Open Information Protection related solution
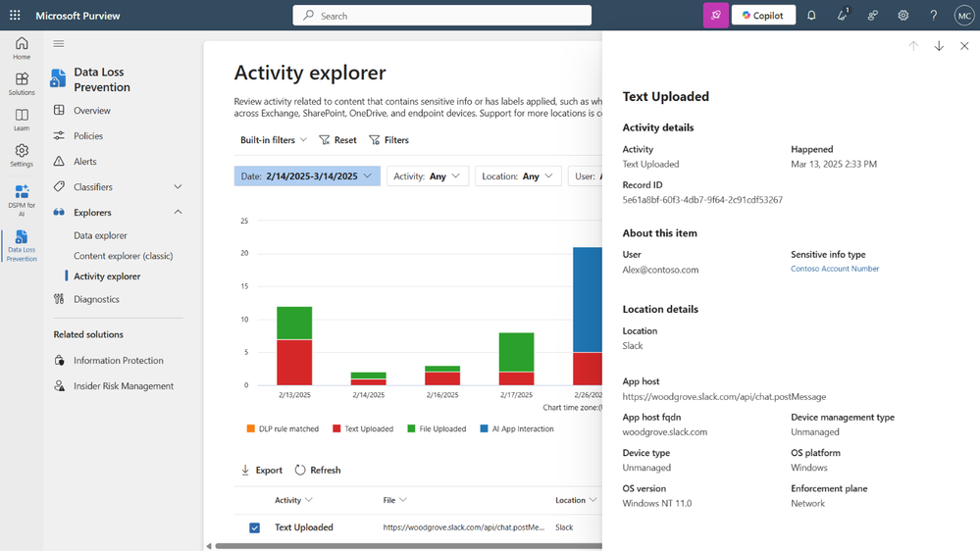Viewport: 980px width, 551px height. [118, 361]
